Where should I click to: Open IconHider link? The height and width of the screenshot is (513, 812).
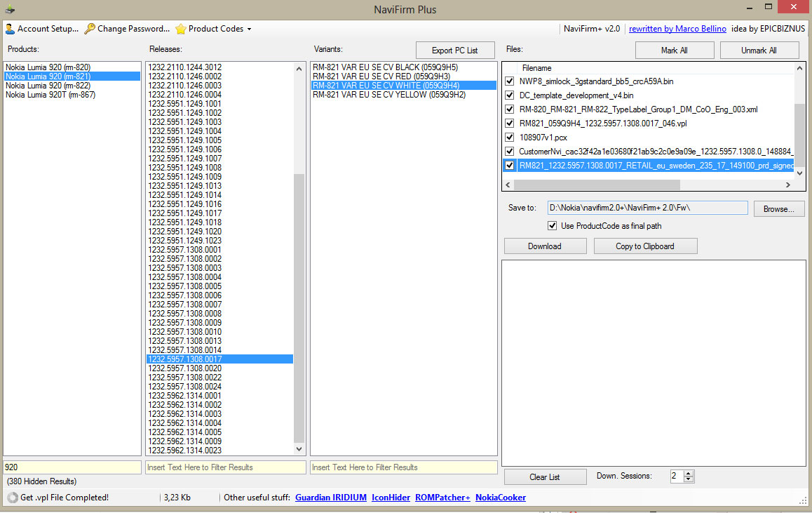tap(391, 498)
